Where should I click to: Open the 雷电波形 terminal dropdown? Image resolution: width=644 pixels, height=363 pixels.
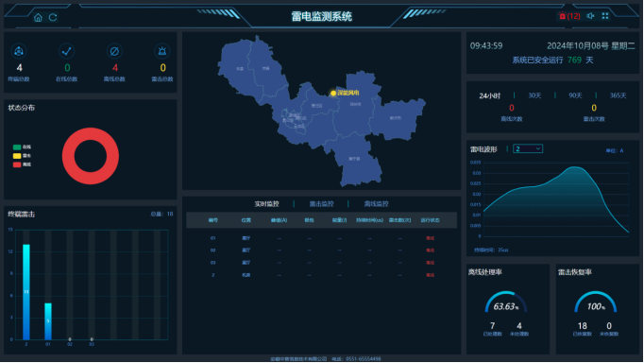click(528, 148)
